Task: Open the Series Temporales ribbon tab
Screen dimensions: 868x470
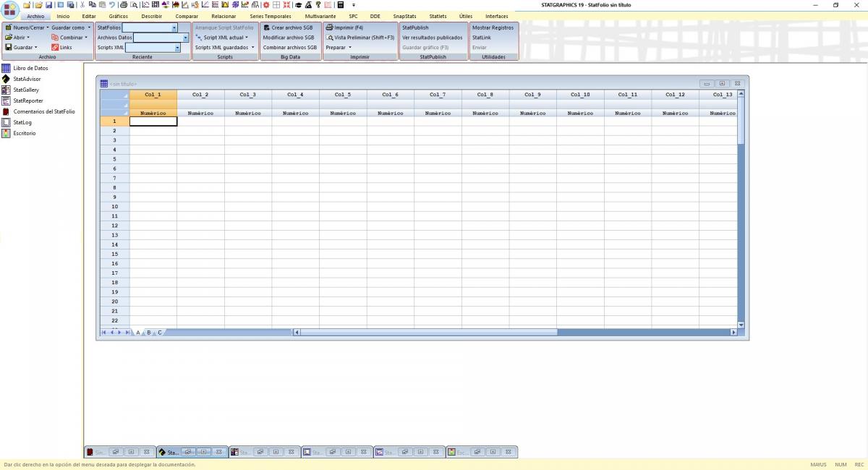Action: 270,16
